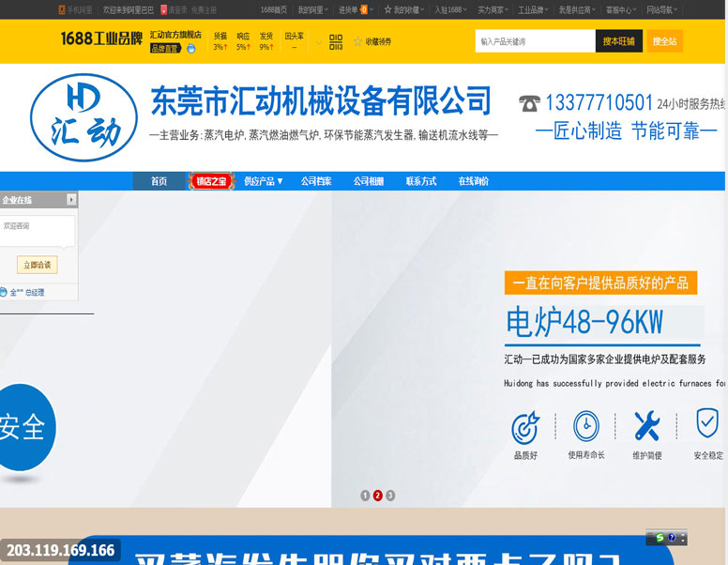Viewport: 728px width, 565px height.
Task: Open the 公司档案 navigation tab
Action: coord(316,181)
